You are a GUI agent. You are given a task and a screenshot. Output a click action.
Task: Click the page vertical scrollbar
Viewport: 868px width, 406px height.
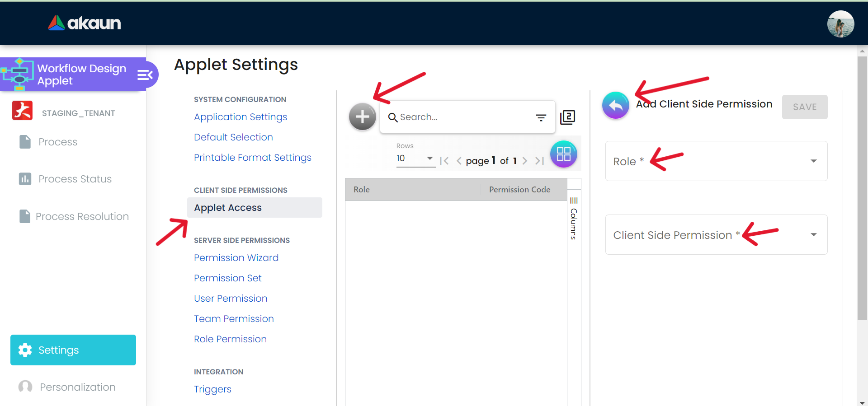coord(862,188)
